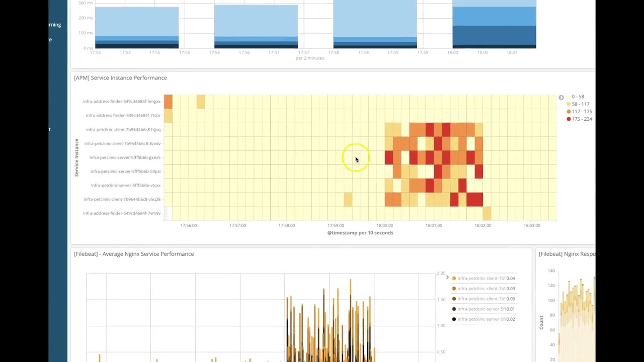The image size is (644, 362).
Task: Click the 'Service Instance' vertical axis title
Action: click(76, 157)
